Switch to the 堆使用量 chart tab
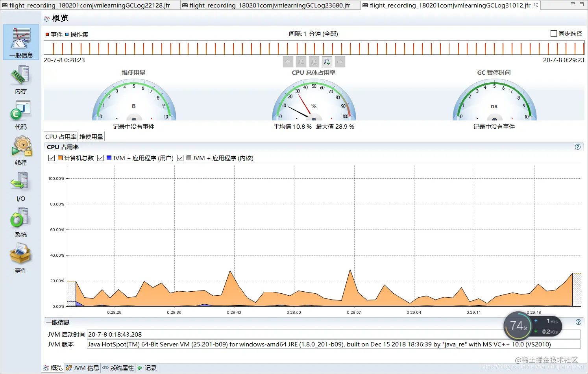The height and width of the screenshot is (374, 588). (91, 137)
